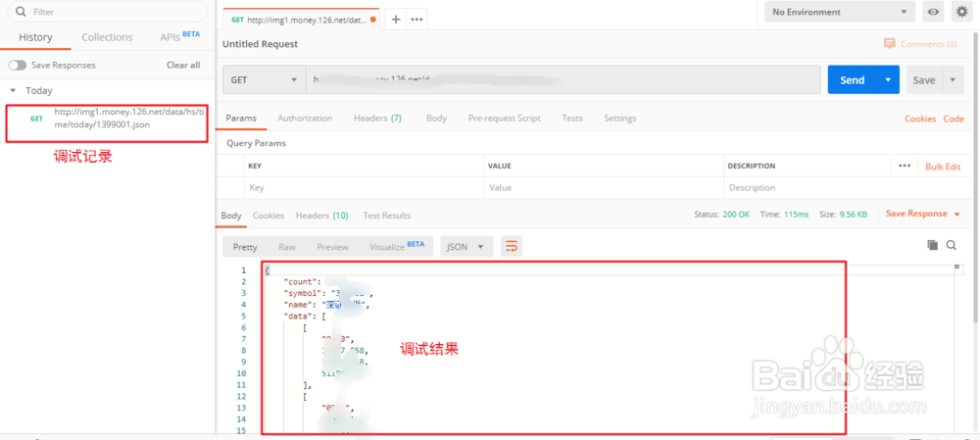Image resolution: width=980 pixels, height=440 pixels.
Task: Click Clear all in history
Action: pos(183,65)
